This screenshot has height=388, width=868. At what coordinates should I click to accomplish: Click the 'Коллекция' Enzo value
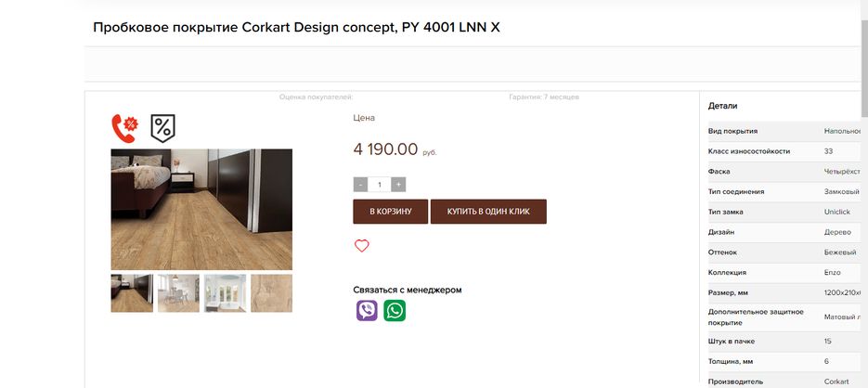(832, 272)
